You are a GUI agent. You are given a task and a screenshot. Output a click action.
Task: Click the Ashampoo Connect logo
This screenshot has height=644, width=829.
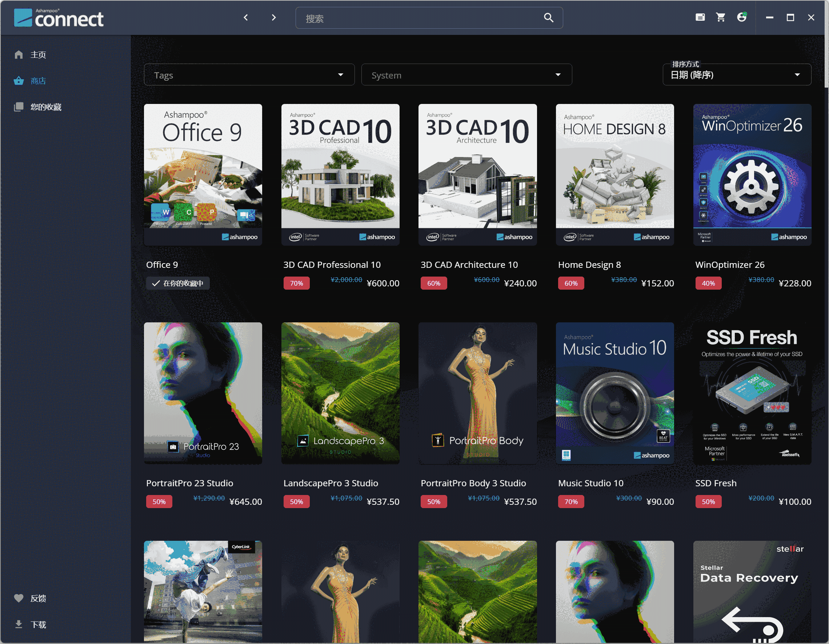pos(59,18)
